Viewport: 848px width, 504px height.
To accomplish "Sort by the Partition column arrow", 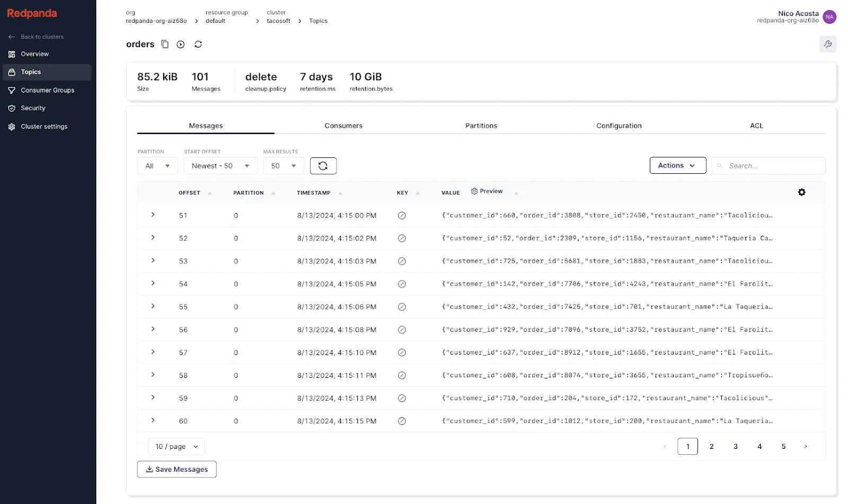I will pyautogui.click(x=273, y=193).
